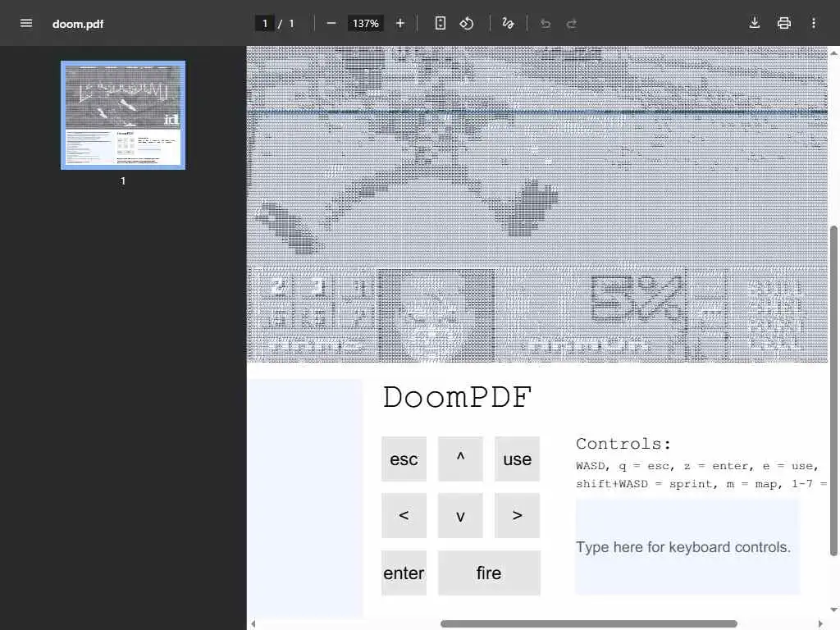The height and width of the screenshot is (630, 840).
Task: Click the DoomPDF heading text
Action: pyautogui.click(x=457, y=398)
